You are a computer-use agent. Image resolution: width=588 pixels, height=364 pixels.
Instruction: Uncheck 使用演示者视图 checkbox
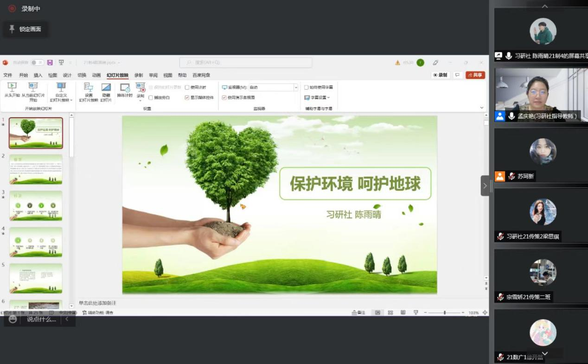pyautogui.click(x=224, y=97)
